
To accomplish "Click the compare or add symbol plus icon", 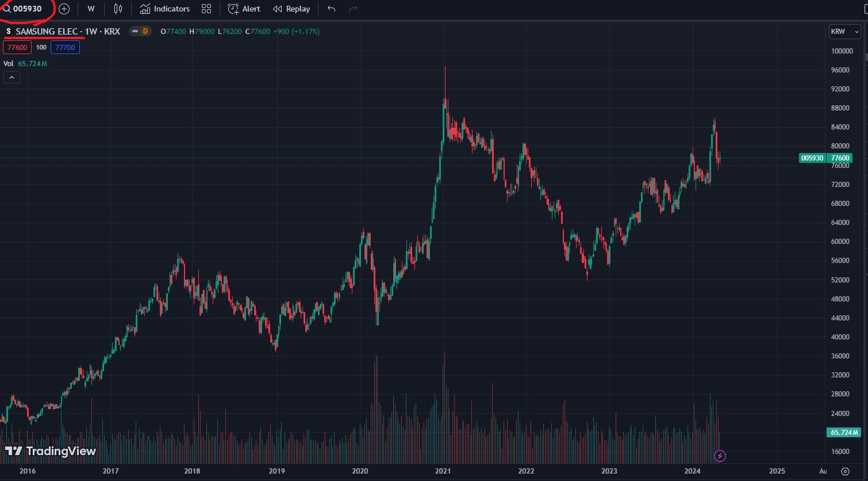I will [x=64, y=9].
